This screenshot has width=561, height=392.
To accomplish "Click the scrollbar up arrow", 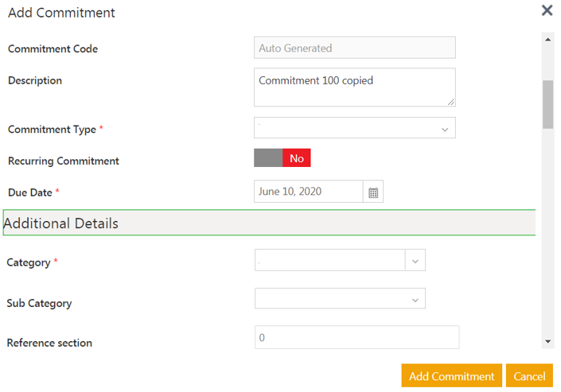I will 547,39.
